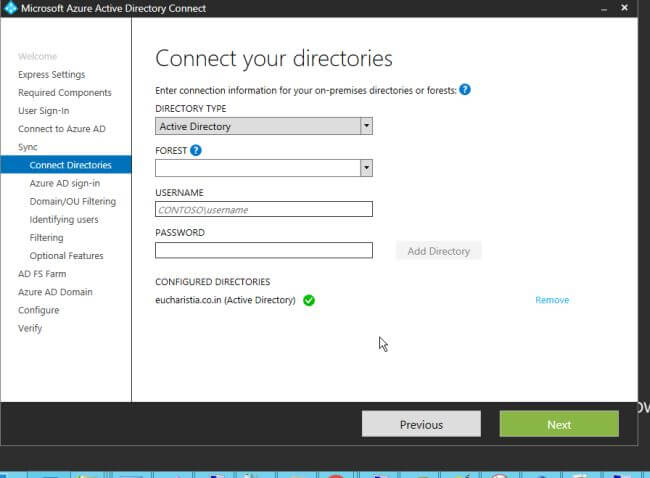The image size is (650, 478).
Task: Expand the FOREST combo box arrow
Action: (366, 168)
